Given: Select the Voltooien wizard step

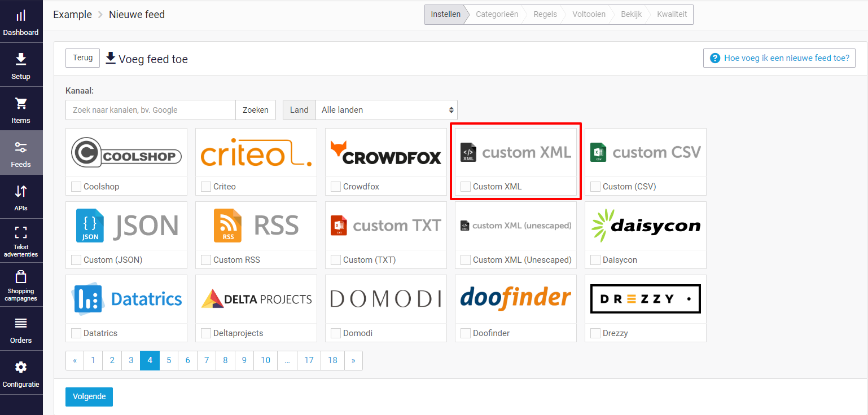Looking at the screenshot, I should [x=589, y=15].
